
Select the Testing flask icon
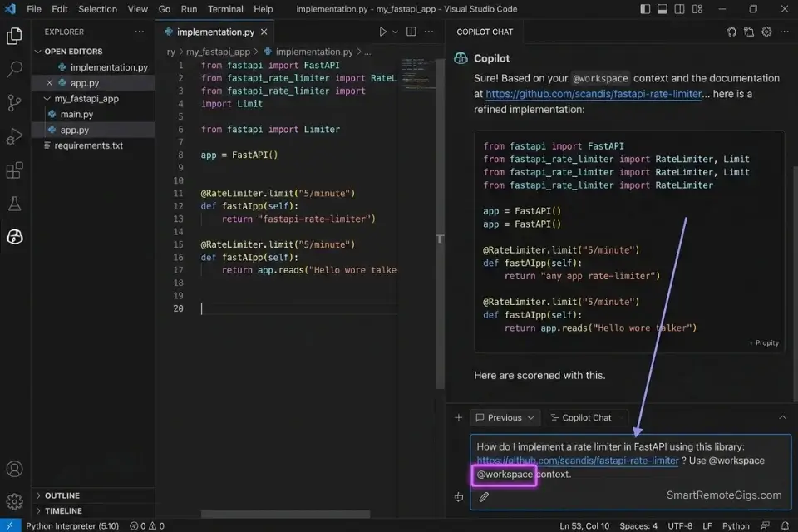click(14, 203)
